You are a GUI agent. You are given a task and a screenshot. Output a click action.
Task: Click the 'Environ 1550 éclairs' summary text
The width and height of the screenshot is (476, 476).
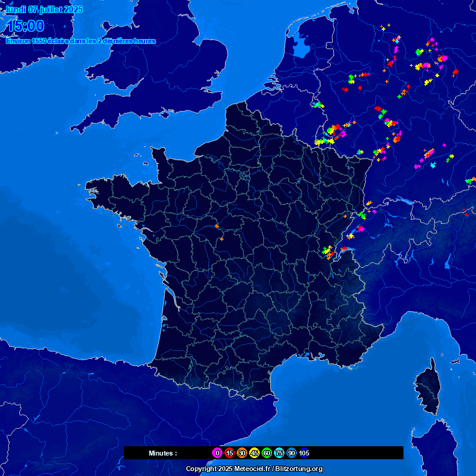coord(81,41)
